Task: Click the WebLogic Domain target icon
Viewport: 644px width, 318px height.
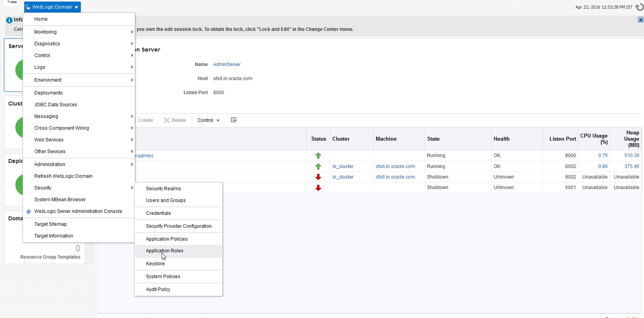Action: 28,7
